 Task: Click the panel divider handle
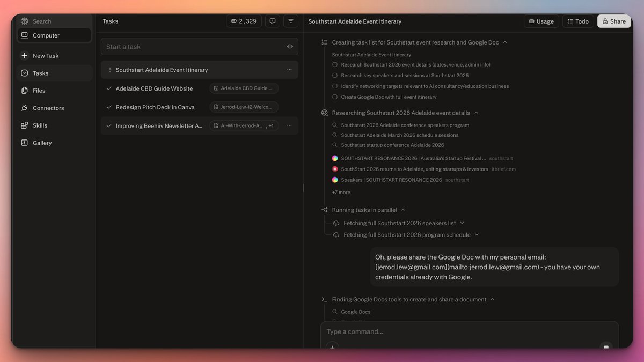303,188
